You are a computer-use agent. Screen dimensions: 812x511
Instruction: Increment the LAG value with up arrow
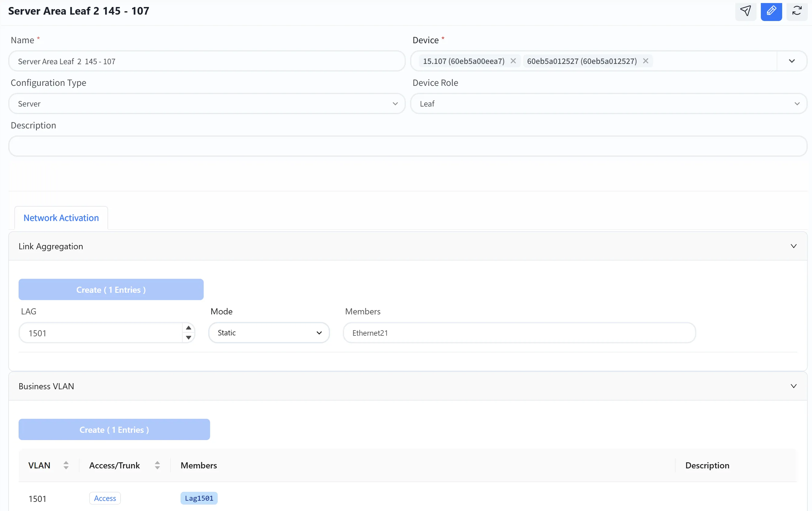(x=188, y=328)
